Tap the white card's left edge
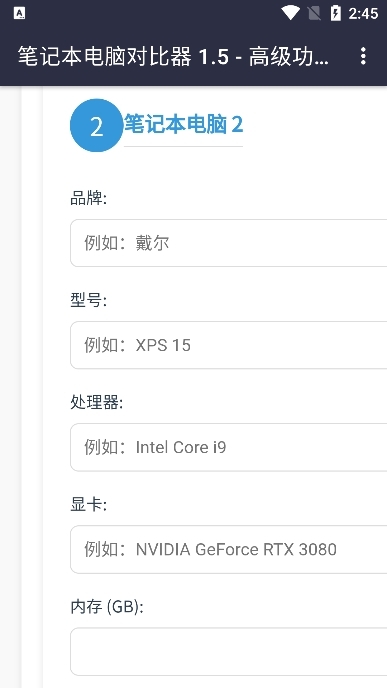The image size is (387, 688). pyautogui.click(x=45, y=386)
